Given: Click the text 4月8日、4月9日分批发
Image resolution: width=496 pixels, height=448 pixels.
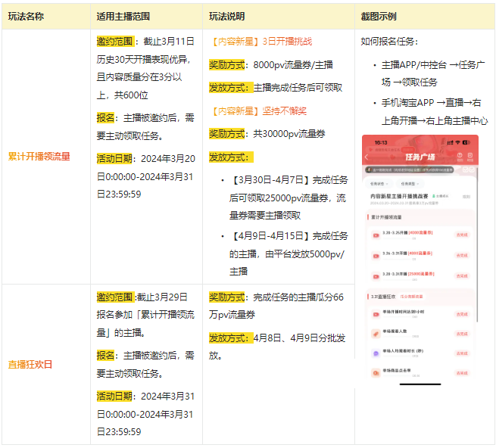Looking at the screenshot, I should [x=299, y=338].
